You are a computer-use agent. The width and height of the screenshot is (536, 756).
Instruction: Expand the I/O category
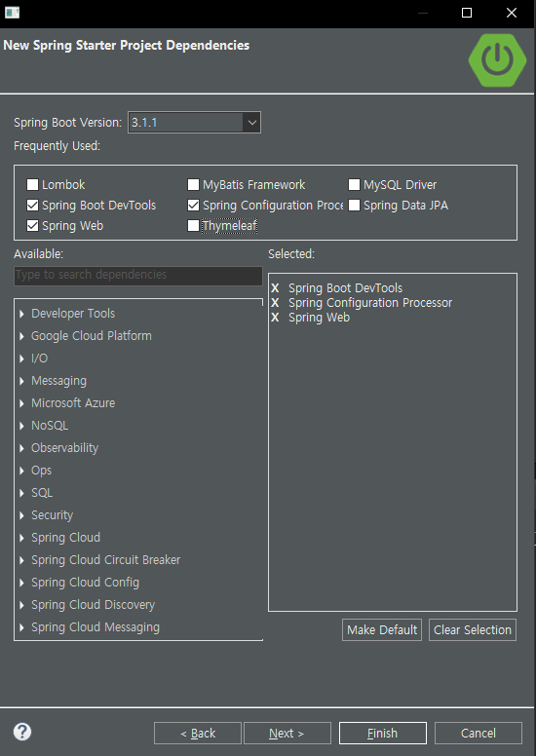click(21, 359)
